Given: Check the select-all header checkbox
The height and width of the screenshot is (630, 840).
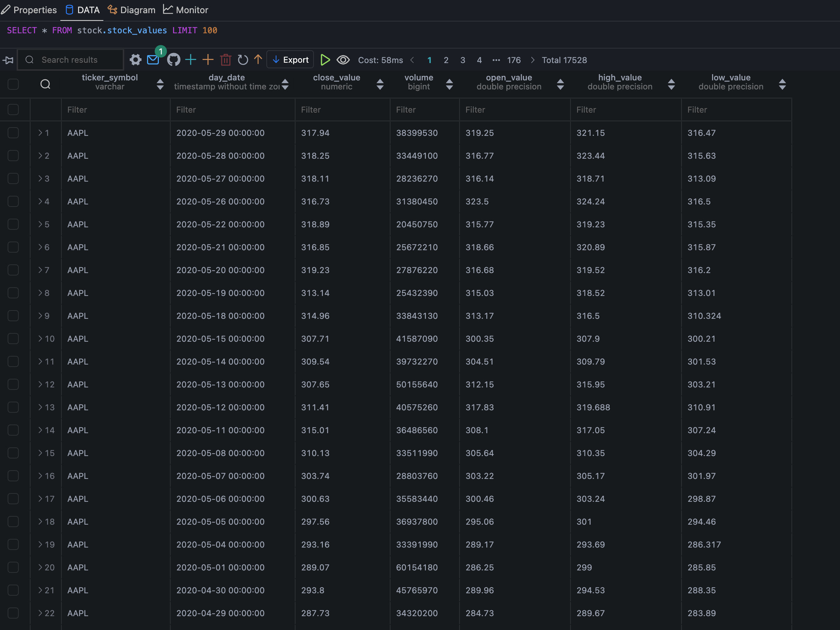Looking at the screenshot, I should pos(13,84).
